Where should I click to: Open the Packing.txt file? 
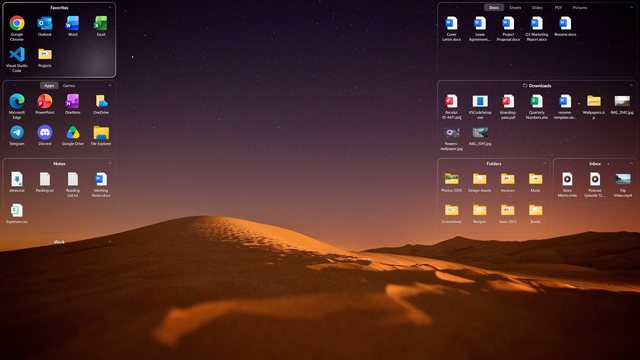[x=45, y=179]
